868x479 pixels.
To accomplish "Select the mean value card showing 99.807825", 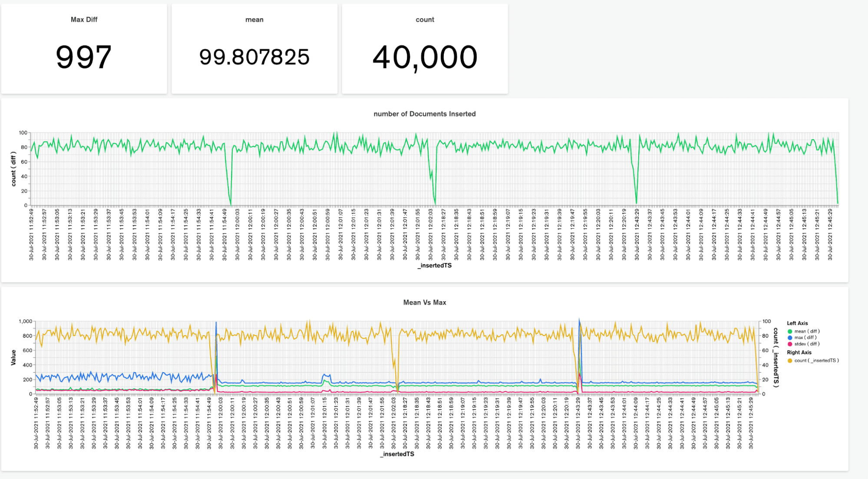I will coord(254,57).
